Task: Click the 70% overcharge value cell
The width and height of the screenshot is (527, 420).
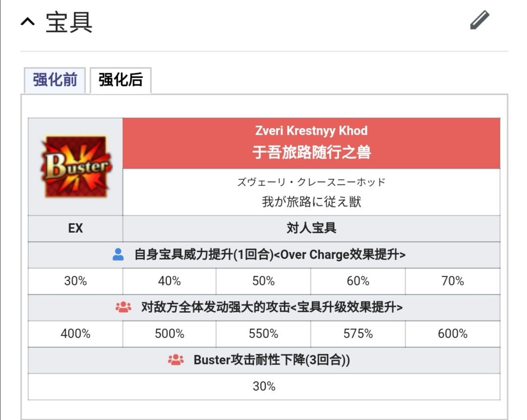Action: pyautogui.click(x=453, y=281)
